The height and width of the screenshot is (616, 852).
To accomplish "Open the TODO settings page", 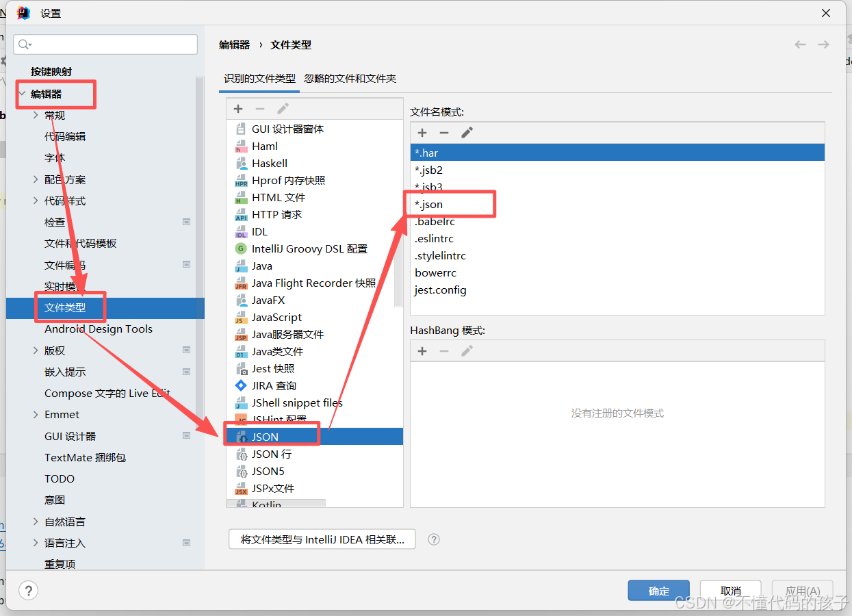I will (x=60, y=478).
